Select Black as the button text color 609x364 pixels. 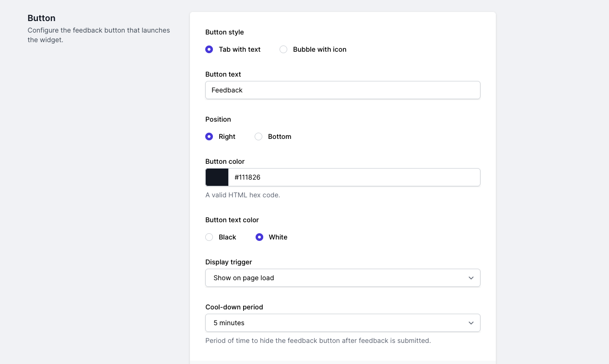(x=209, y=237)
